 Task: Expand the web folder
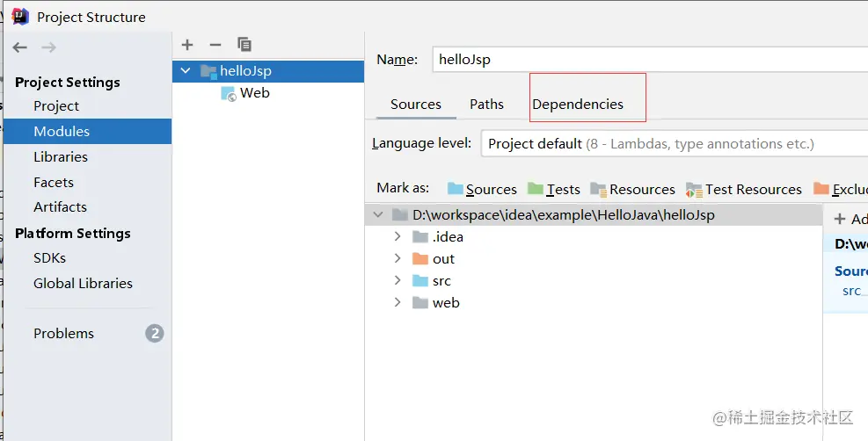click(397, 302)
